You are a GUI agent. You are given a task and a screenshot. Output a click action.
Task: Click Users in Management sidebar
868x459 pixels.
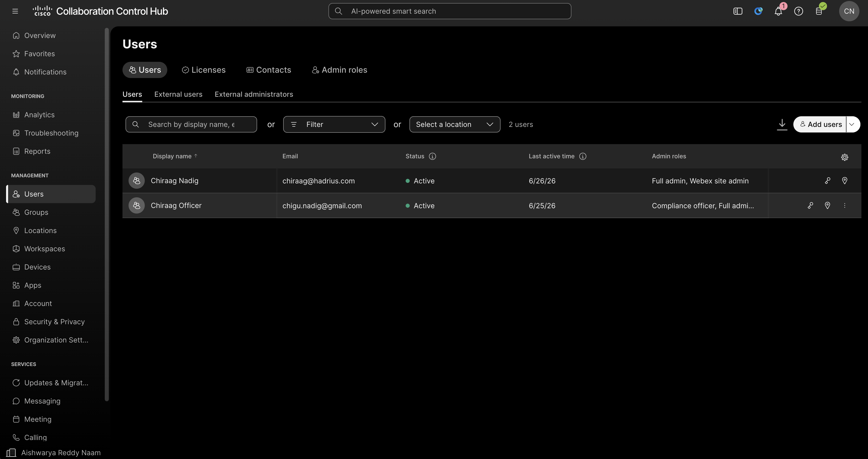coord(51,194)
